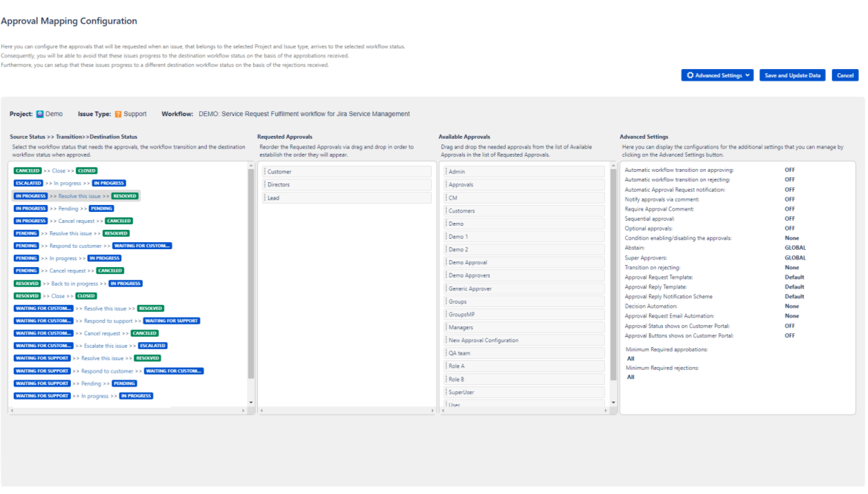Click the Source Status horizontal scrollbar
The width and height of the screenshot is (868, 494).
click(128, 411)
